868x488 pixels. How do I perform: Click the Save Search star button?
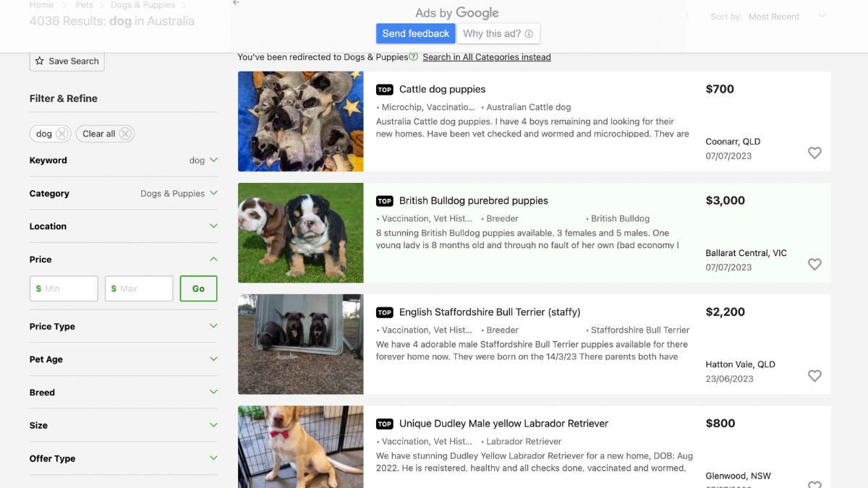point(67,61)
